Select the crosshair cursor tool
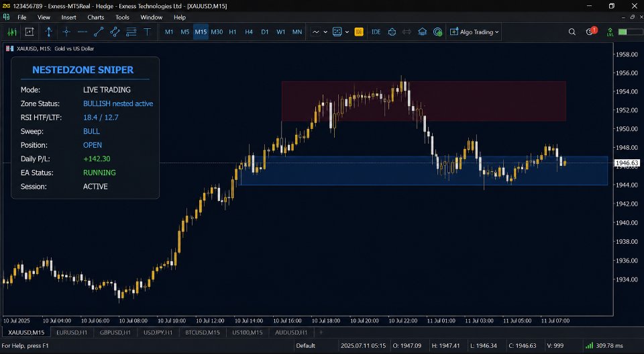Screen dimensions: 644x354 click(x=66, y=32)
